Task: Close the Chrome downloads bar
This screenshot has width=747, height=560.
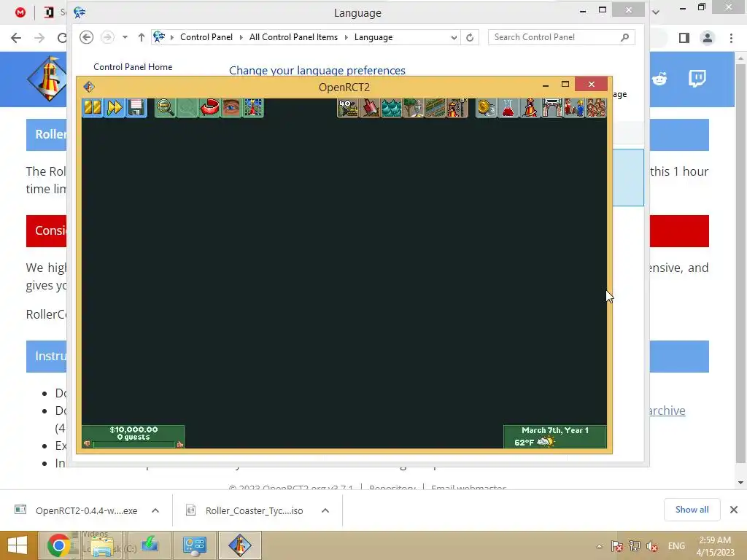Action: click(734, 510)
